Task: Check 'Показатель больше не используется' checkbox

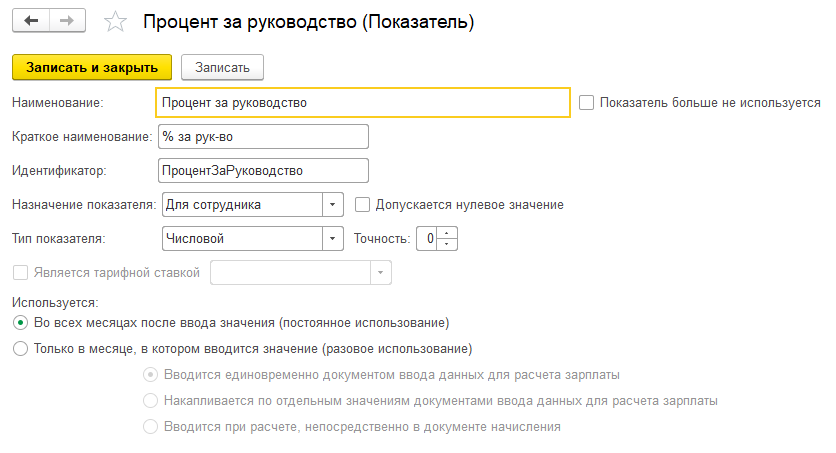Action: click(586, 102)
